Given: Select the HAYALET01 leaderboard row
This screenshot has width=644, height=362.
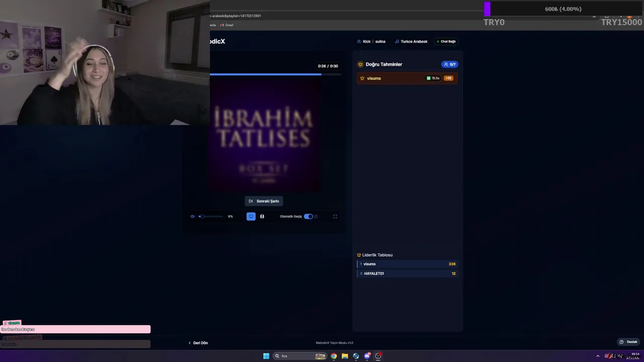Looking at the screenshot, I should (407, 274).
